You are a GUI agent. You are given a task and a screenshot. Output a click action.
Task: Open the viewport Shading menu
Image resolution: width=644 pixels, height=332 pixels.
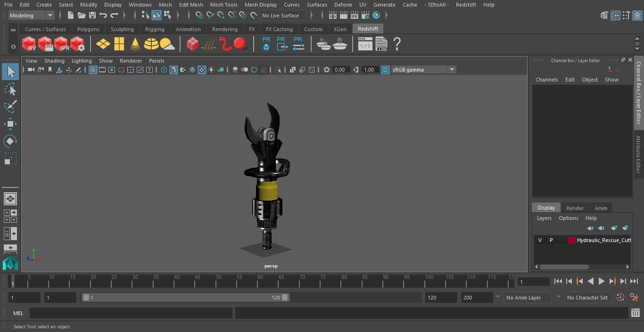[54, 61]
